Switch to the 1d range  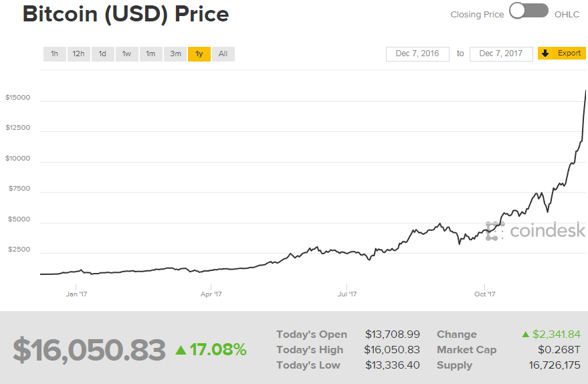coord(102,54)
